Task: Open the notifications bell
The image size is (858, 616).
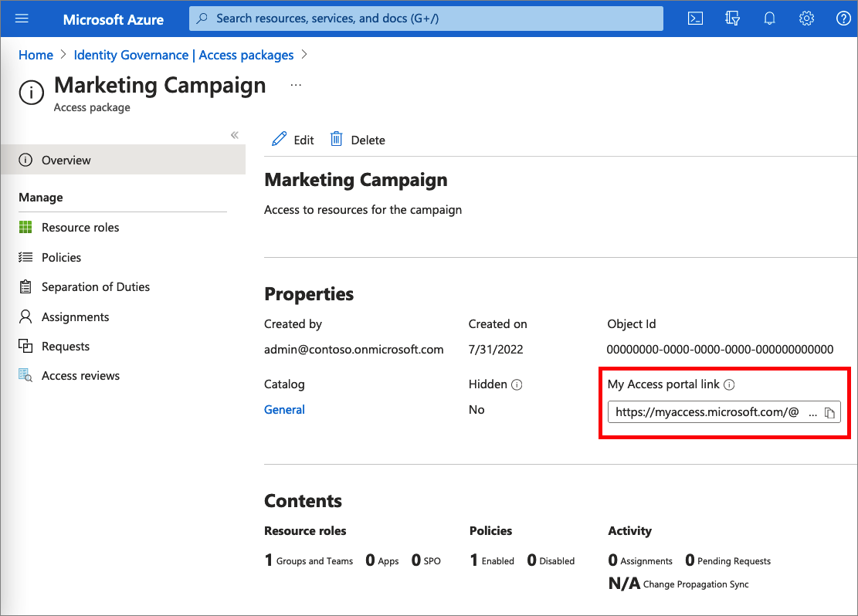Action: tap(769, 18)
